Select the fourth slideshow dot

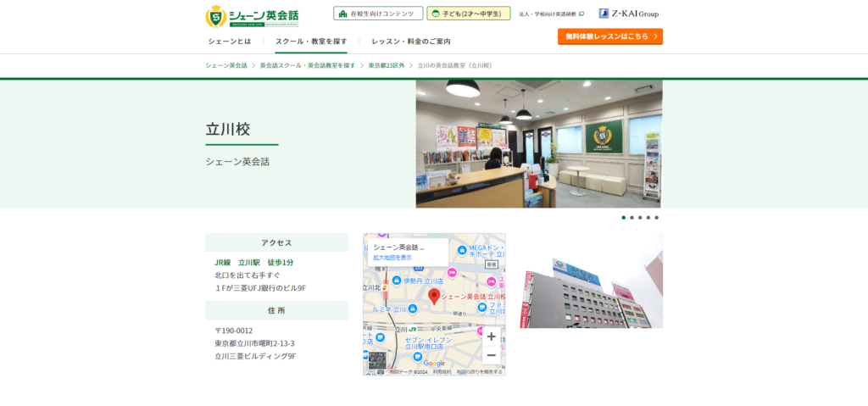[648, 218]
